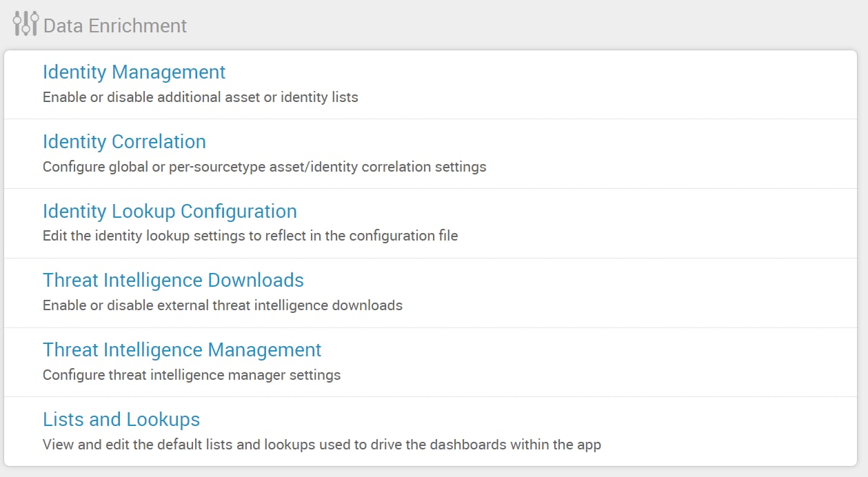Viewport: 868px width, 477px height.
Task: Go to Identity Lookup Configuration
Action: [170, 211]
